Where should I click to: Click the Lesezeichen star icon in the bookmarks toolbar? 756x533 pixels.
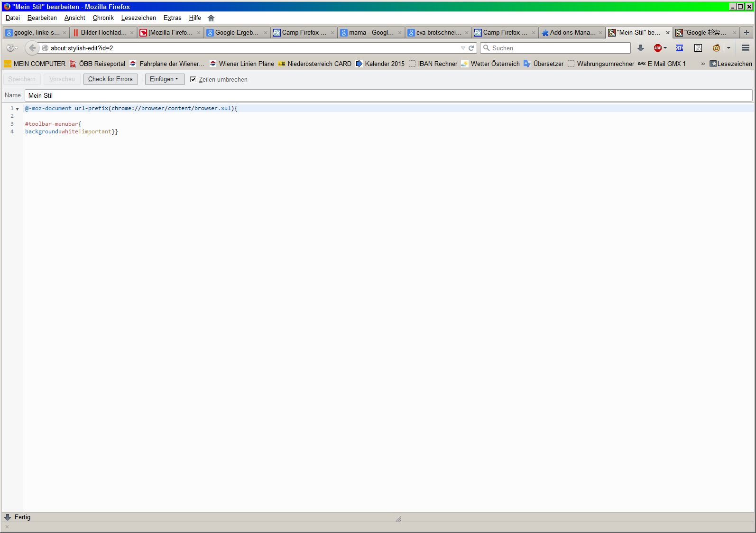713,64
